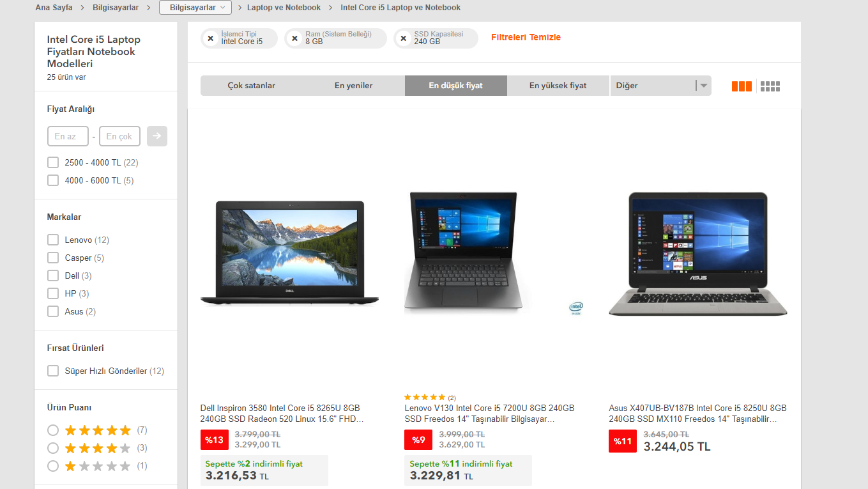868x489 pixels.
Task: Focus the En az price input
Action: pyautogui.click(x=68, y=136)
